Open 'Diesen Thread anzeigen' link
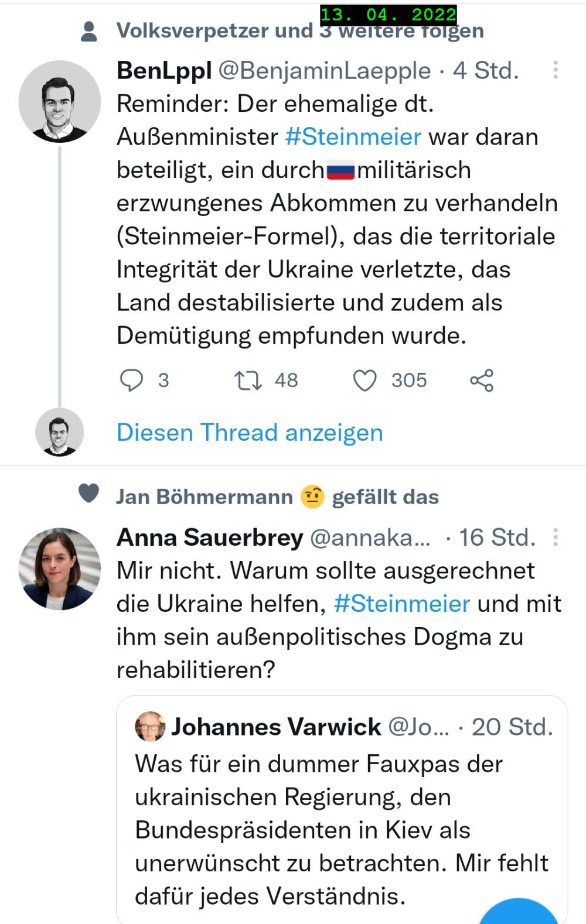The height and width of the screenshot is (924, 586). point(250,433)
